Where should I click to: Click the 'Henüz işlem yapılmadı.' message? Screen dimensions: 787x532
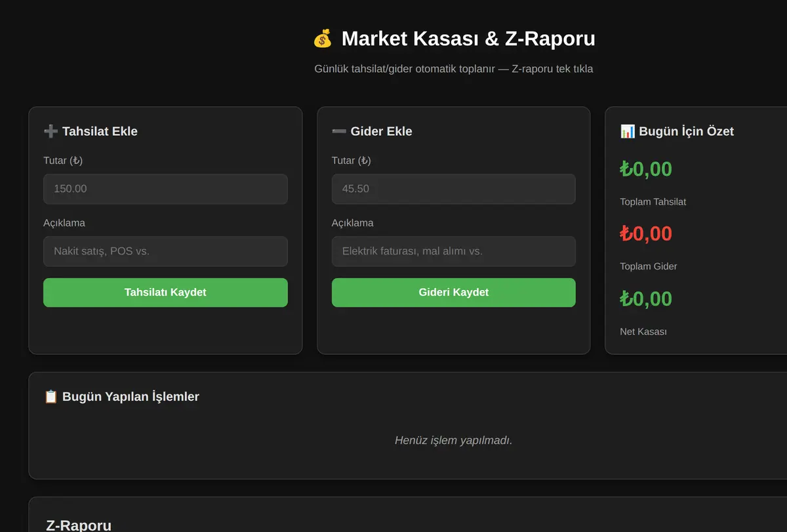tap(454, 440)
